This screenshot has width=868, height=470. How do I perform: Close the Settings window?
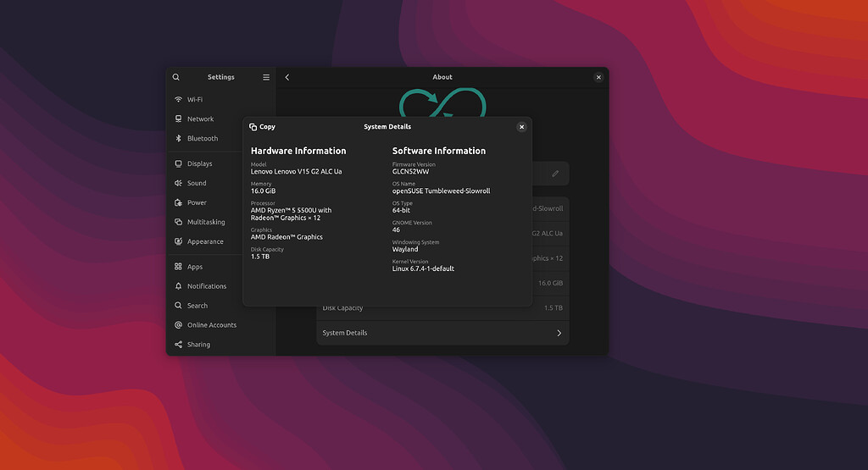pos(598,77)
